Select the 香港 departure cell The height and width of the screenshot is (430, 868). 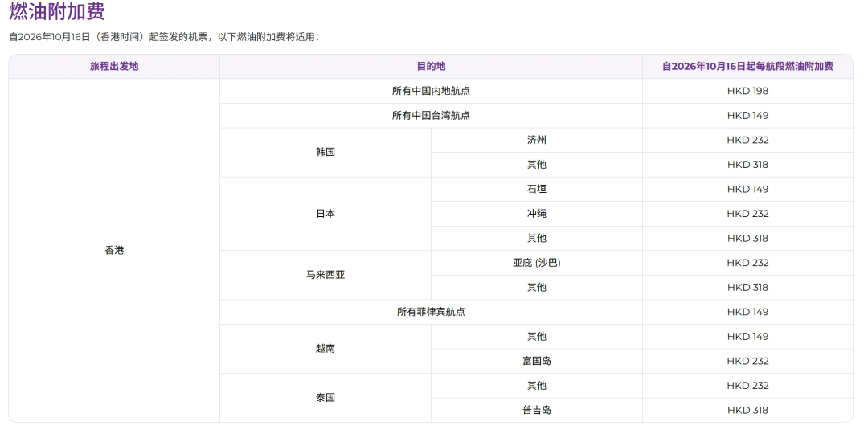click(x=114, y=250)
